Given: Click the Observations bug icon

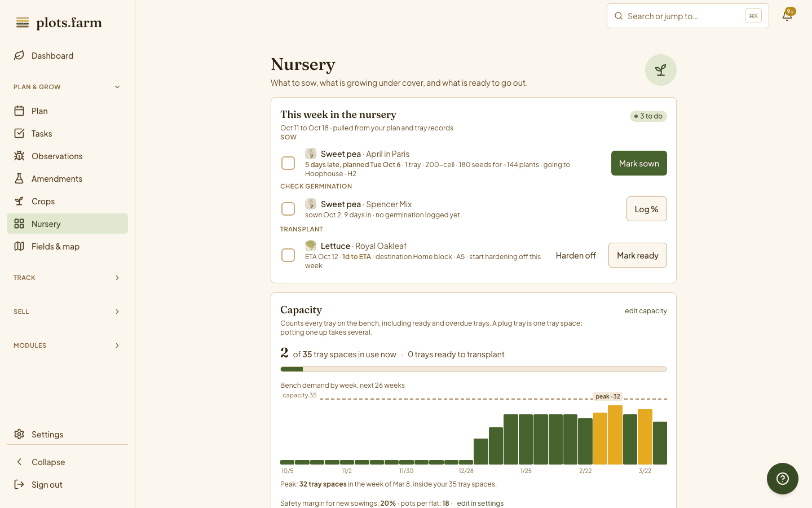Looking at the screenshot, I should pyautogui.click(x=19, y=156).
